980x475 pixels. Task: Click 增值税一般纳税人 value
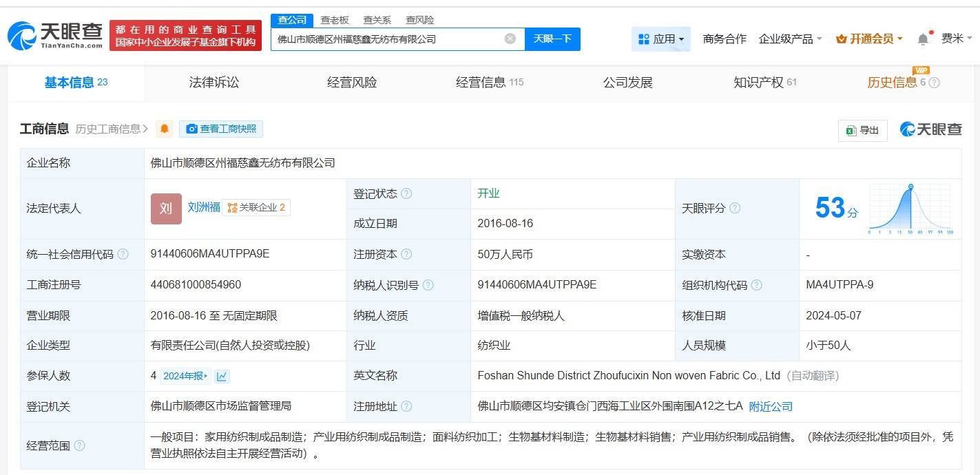pyautogui.click(x=521, y=316)
